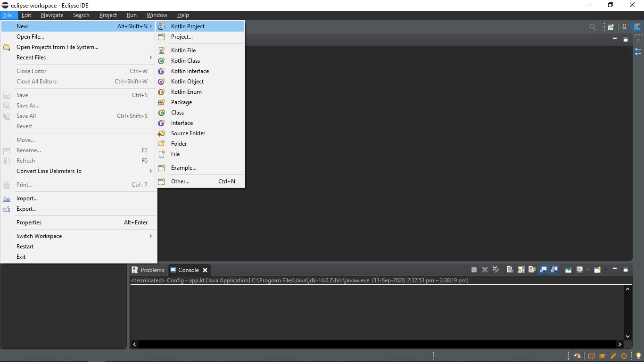This screenshot has width=644, height=362.
Task: Click the light bulb icon in the status bar
Action: click(x=638, y=356)
